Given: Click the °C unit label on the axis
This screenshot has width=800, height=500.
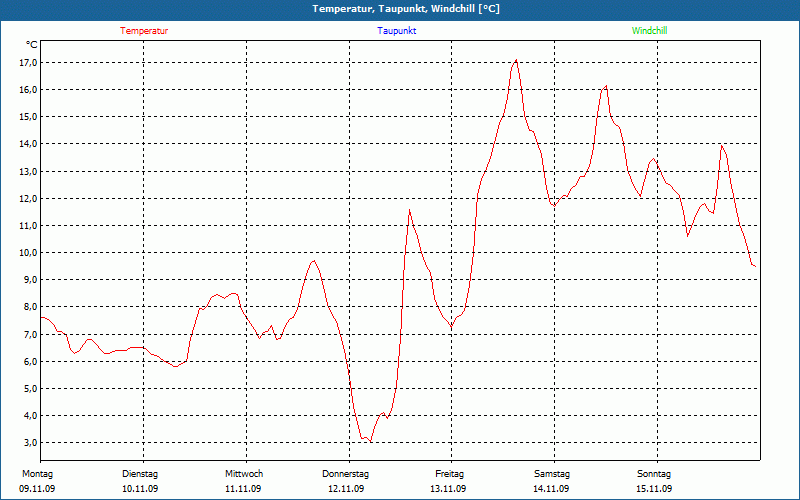Looking at the screenshot, I should click(x=32, y=45).
